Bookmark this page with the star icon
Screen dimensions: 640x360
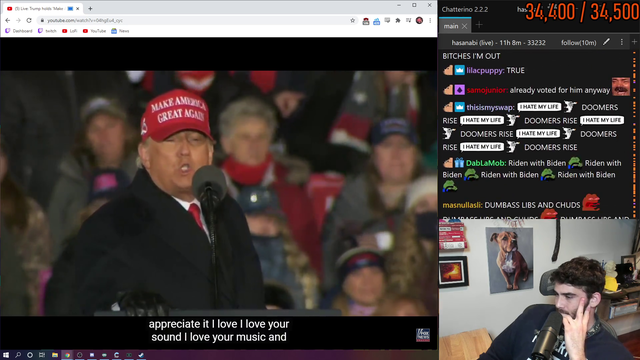tap(353, 20)
